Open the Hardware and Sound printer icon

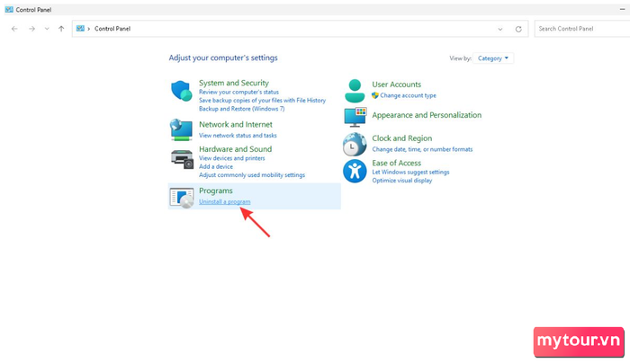[x=182, y=159]
